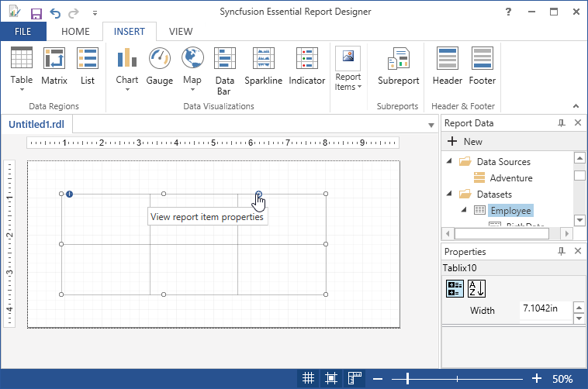
Task: Open the document tab list dropdown
Action: pyautogui.click(x=431, y=126)
